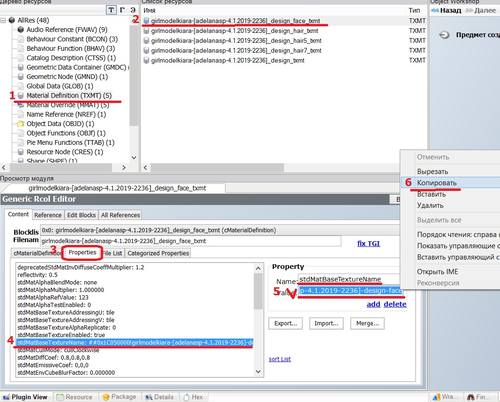Open Audio Reference (FWAV) resource type

coord(67,30)
